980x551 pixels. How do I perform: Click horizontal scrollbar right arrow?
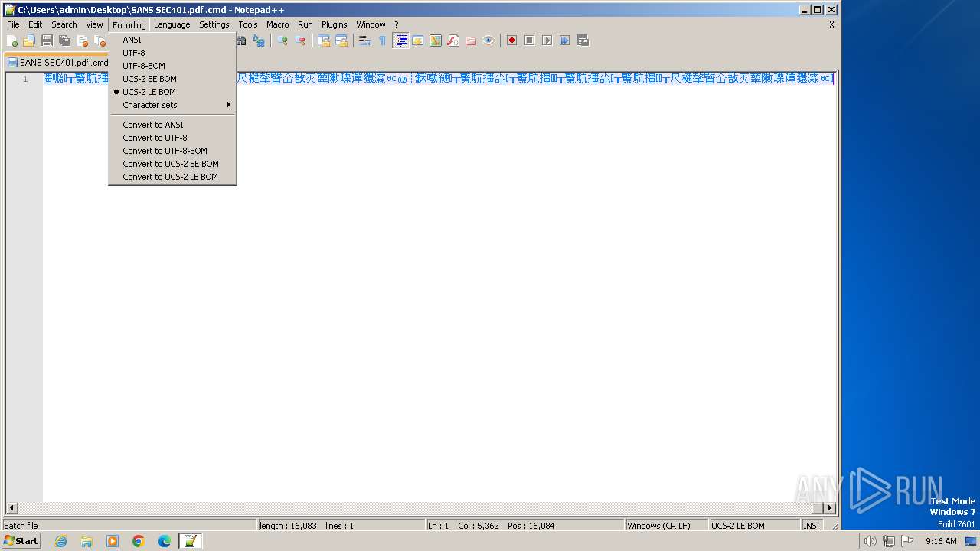pyautogui.click(x=830, y=508)
